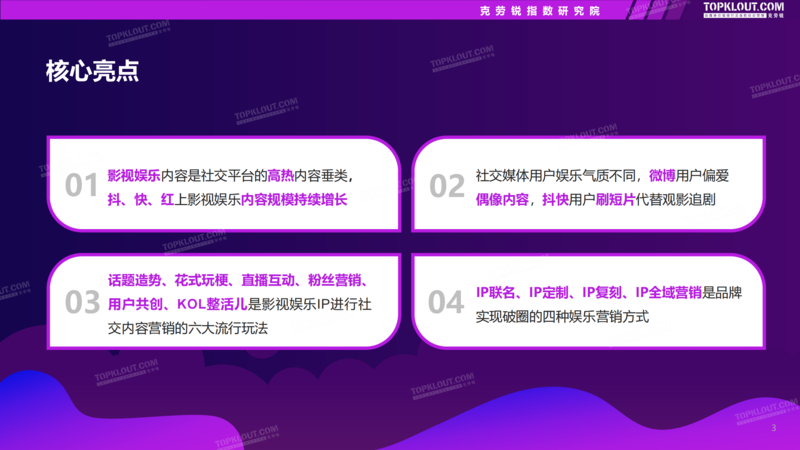The image size is (800, 450).
Task: Click 交内容营销的六大流行玩法 line in card 03
Action: [188, 328]
